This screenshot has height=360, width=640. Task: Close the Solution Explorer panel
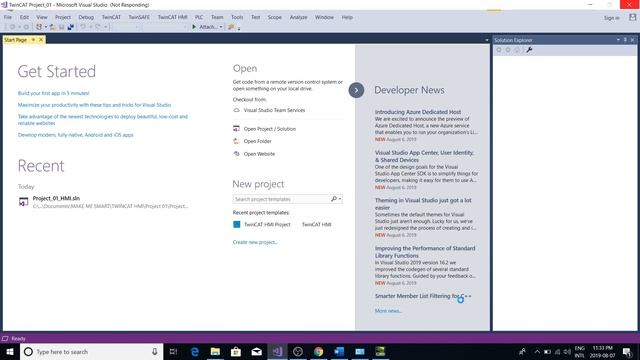coord(633,40)
